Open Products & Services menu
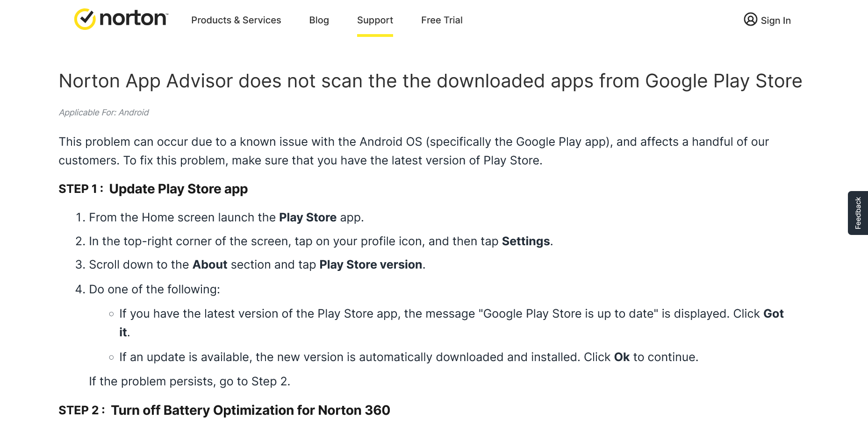This screenshot has height=426, width=868. (236, 20)
